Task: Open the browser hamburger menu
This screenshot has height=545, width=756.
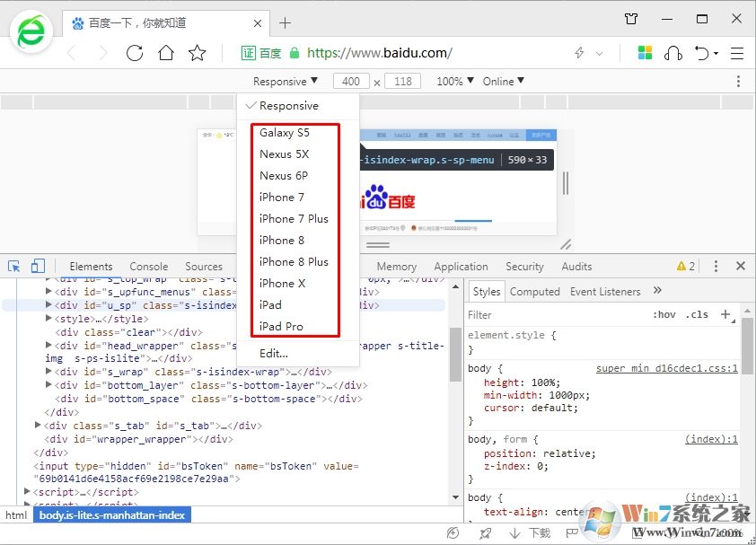Action: 737,53
